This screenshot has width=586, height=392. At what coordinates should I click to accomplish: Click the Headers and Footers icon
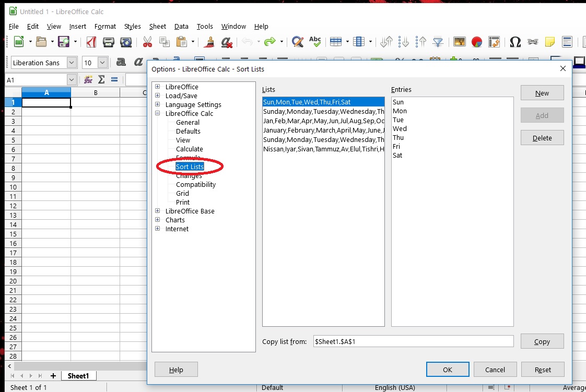567,42
